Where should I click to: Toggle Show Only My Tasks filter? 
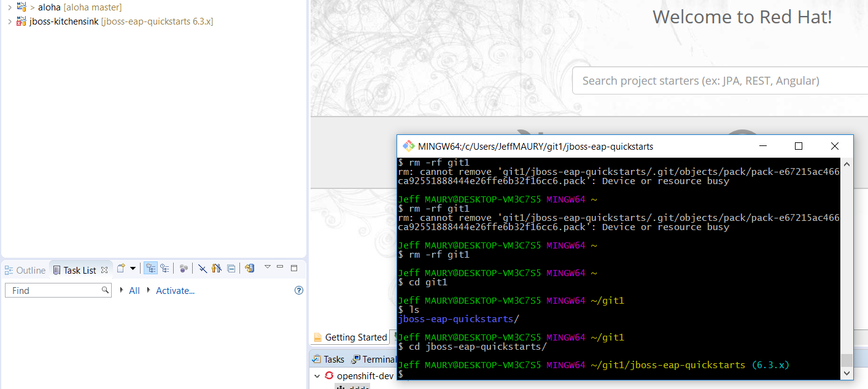click(x=216, y=268)
